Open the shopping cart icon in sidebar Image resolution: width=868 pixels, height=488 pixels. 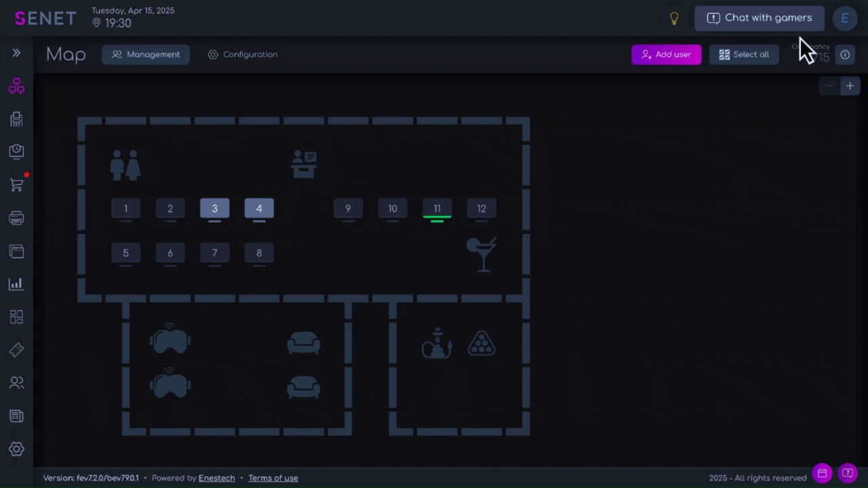[x=16, y=184]
